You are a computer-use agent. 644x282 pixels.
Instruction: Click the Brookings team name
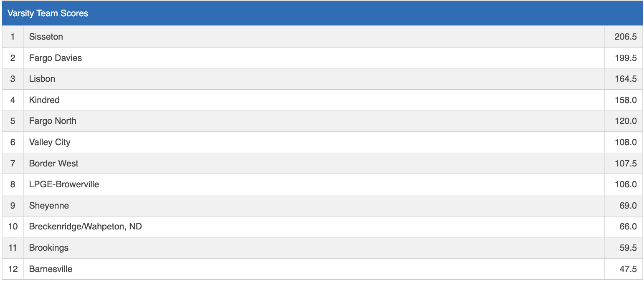(48, 248)
